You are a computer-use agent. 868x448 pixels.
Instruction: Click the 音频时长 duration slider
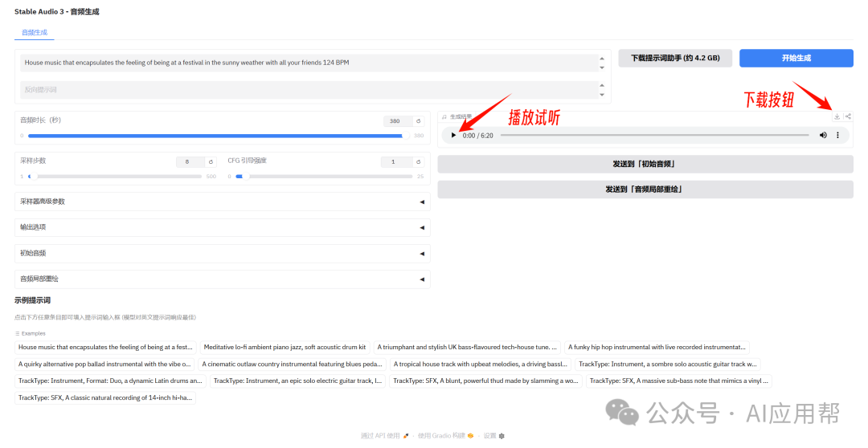(x=219, y=136)
